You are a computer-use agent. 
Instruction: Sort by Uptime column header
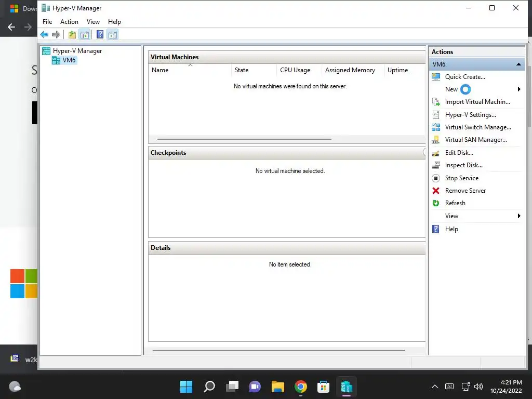[405, 70]
